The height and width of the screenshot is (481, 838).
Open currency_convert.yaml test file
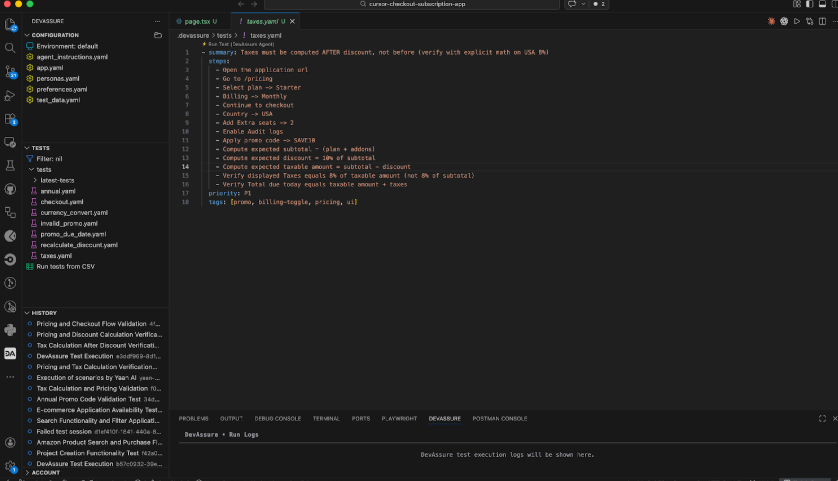[74, 213]
